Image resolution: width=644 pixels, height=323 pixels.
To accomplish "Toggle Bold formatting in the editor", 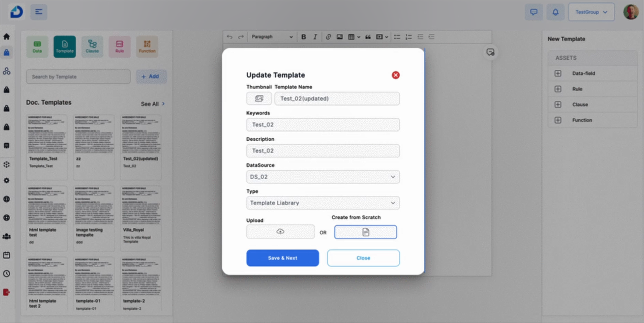I will 303,37.
